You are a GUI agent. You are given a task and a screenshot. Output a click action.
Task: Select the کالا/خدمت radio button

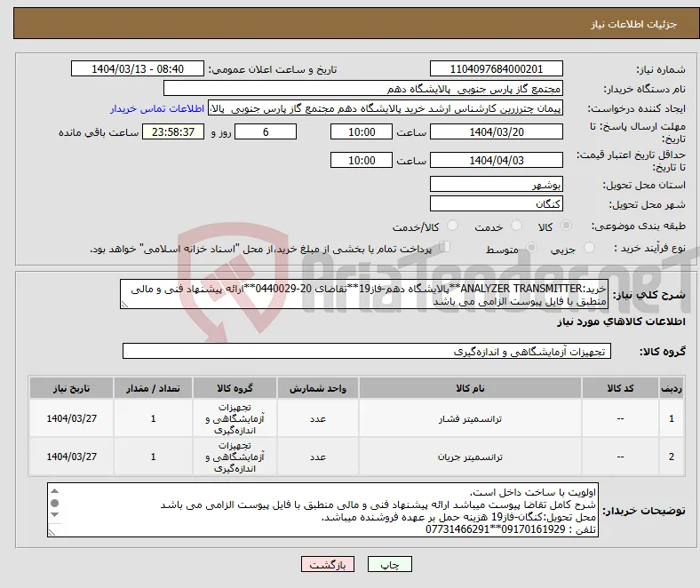pos(452,226)
